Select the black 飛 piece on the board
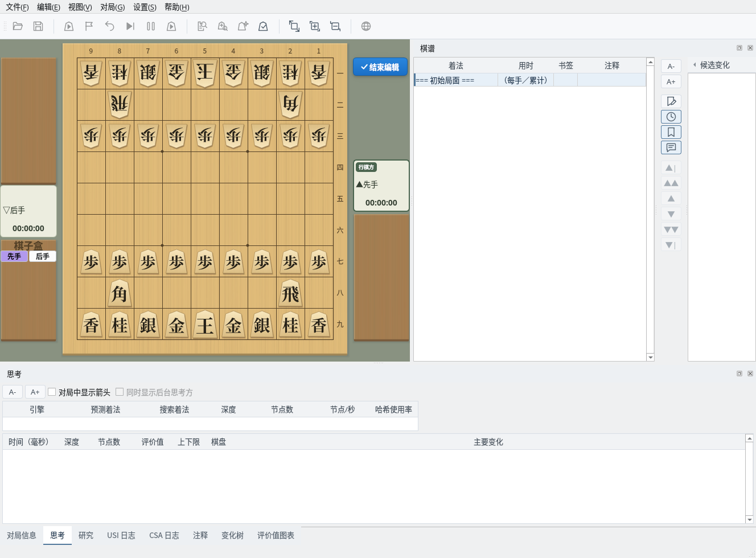This screenshot has width=756, height=558. [290, 293]
